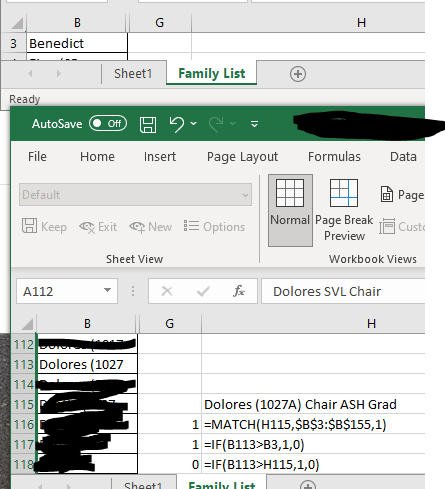445x489 pixels.
Task: Click the greyed Redo arrow icon
Action: [216, 124]
